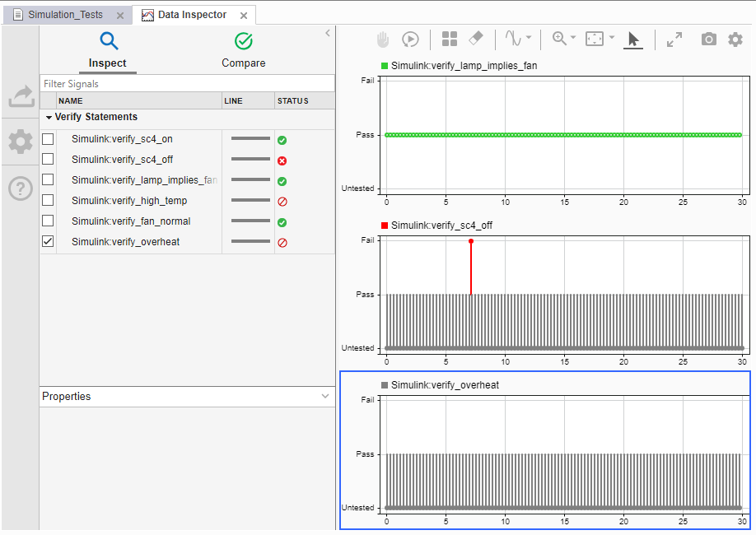Select the data cursor arrow tool

tap(632, 39)
